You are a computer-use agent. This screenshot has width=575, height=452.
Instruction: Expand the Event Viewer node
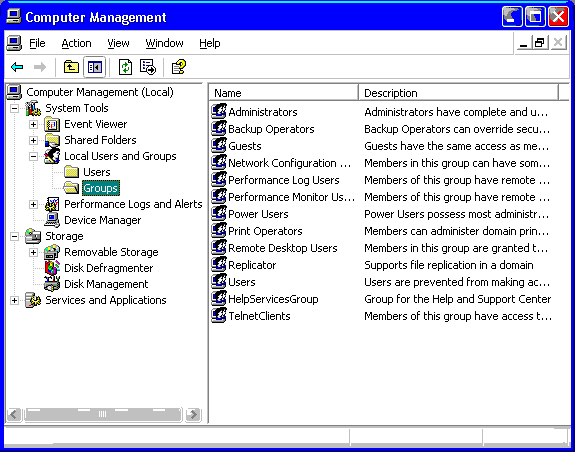tap(33, 124)
